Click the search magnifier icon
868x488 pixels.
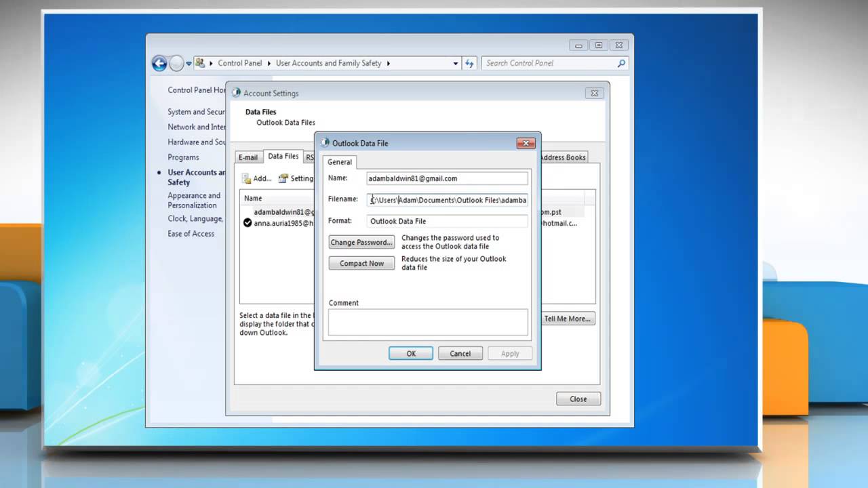point(621,63)
